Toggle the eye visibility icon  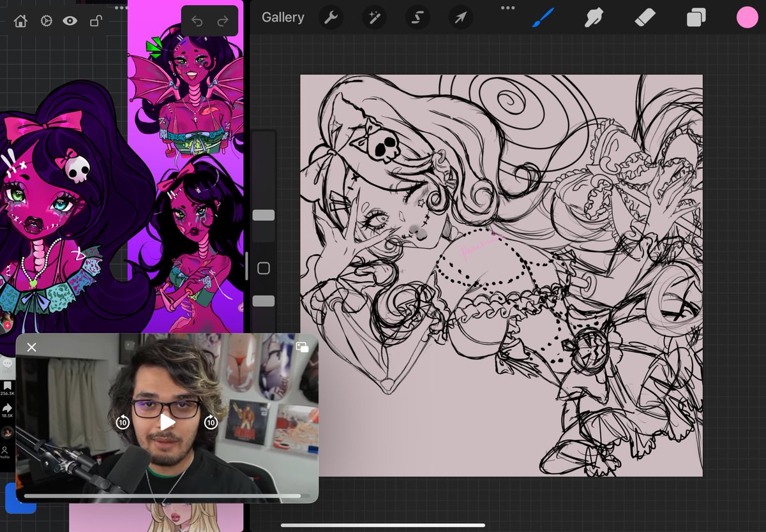point(70,22)
